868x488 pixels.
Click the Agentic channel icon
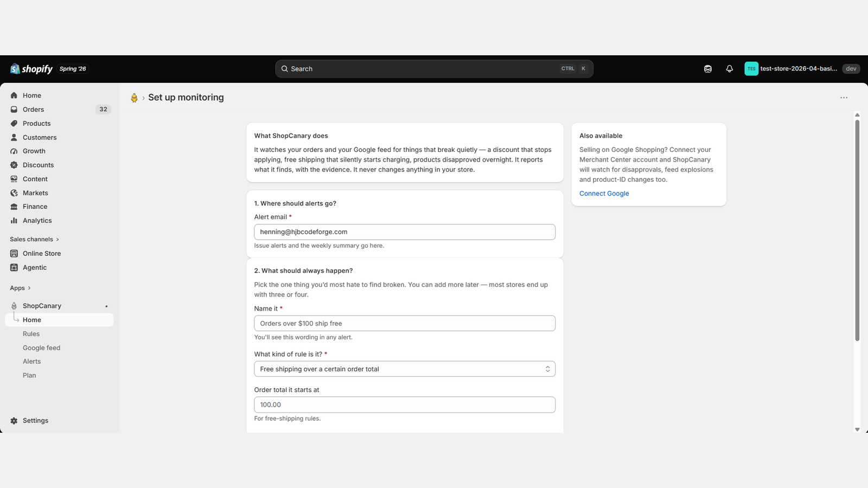(x=14, y=268)
